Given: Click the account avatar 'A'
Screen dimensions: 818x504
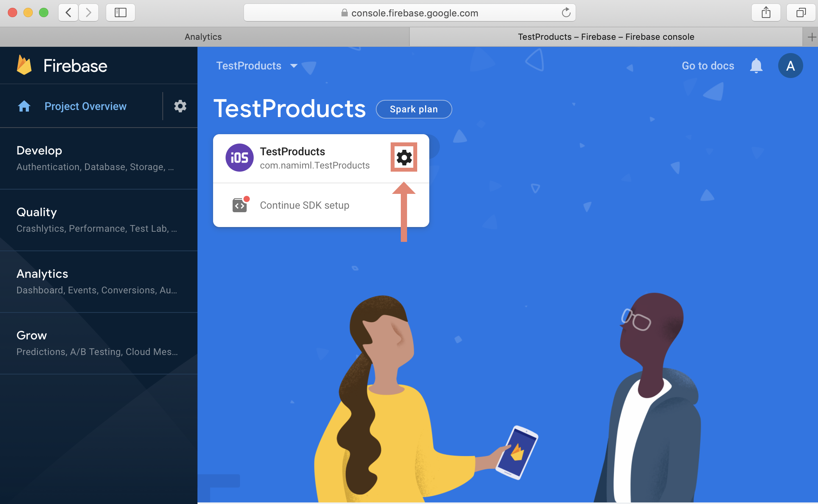Looking at the screenshot, I should point(790,66).
